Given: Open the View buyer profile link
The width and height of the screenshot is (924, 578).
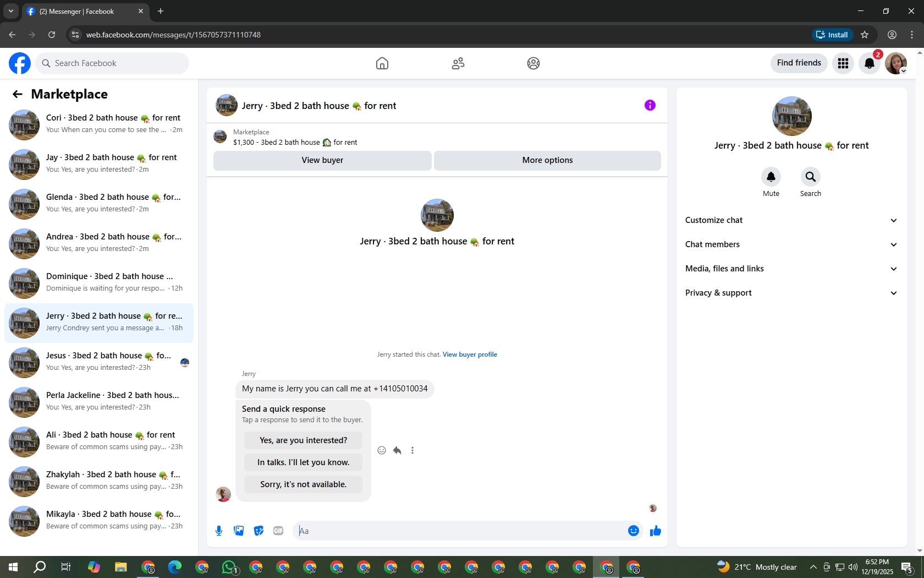Looking at the screenshot, I should tap(470, 355).
